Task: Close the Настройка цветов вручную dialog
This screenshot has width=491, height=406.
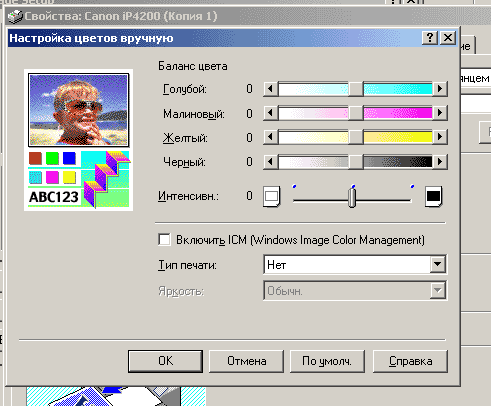Action: tap(448, 38)
